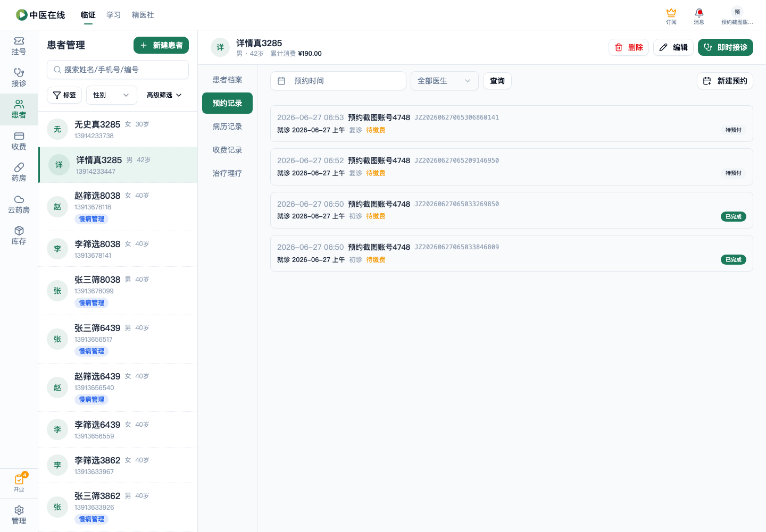The width and height of the screenshot is (766, 532).
Task: Open 治疗理疗 tab
Action: pyautogui.click(x=227, y=173)
